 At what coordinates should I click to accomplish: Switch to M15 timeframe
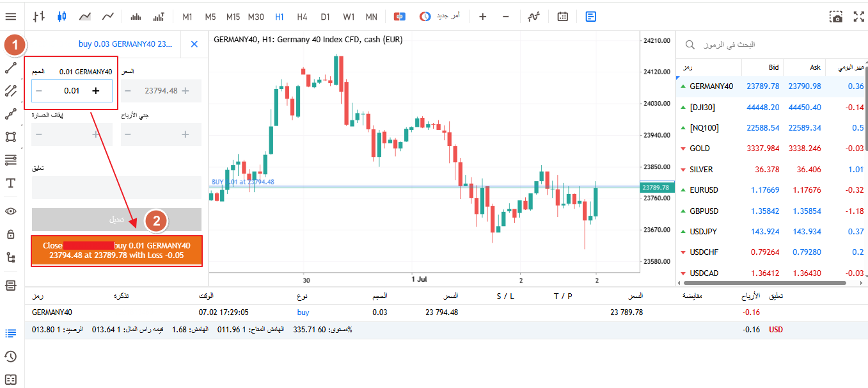coord(233,17)
